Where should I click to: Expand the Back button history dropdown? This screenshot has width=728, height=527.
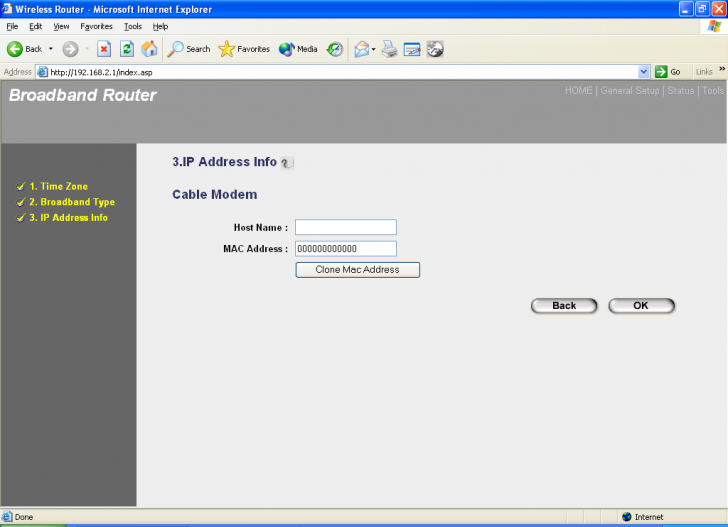click(50, 48)
